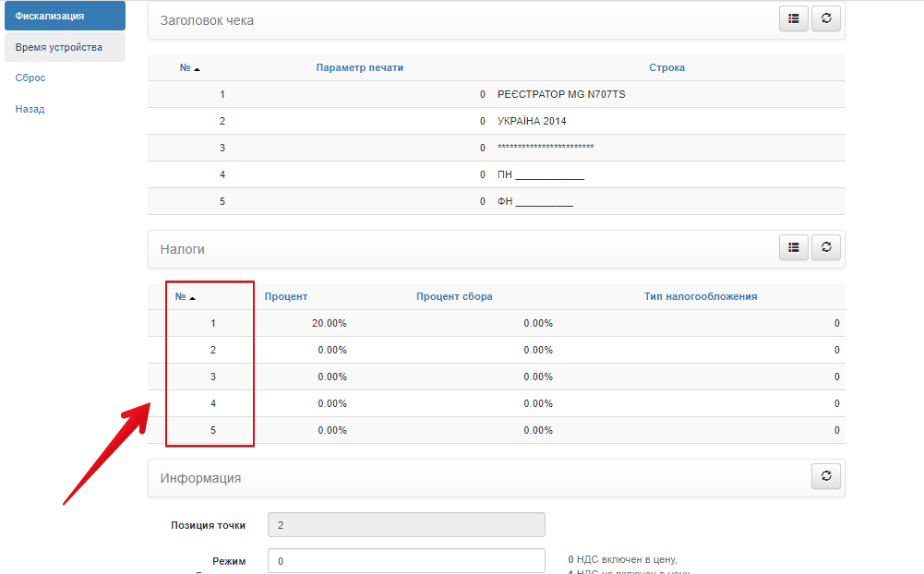
Task: Sort taxes table by № column
Action: (181, 296)
